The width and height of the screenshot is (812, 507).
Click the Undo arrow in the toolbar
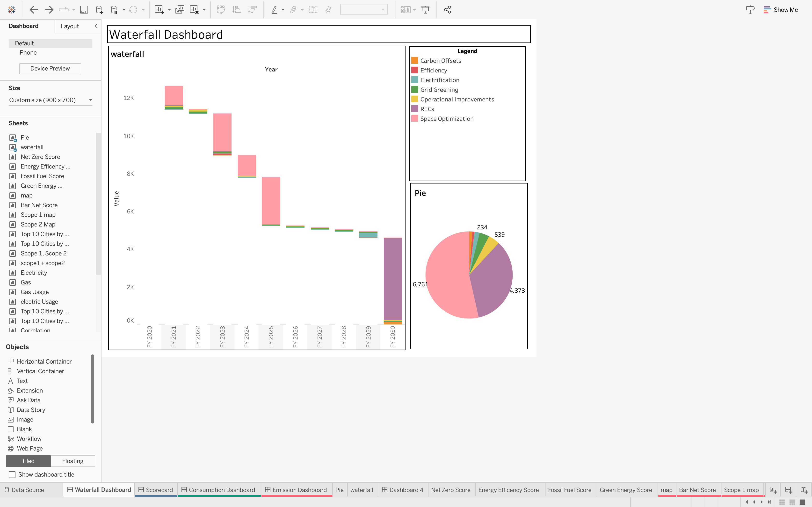pyautogui.click(x=34, y=9)
